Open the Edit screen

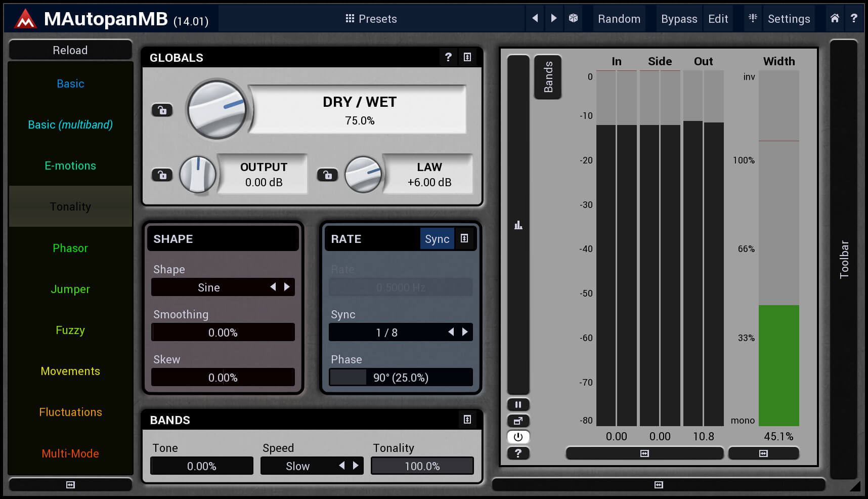(x=718, y=19)
